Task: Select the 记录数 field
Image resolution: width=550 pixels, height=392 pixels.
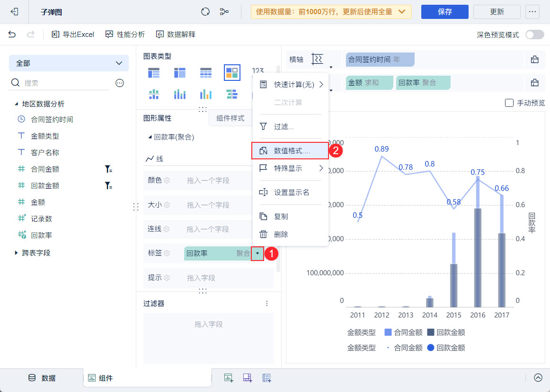Action: (41, 218)
